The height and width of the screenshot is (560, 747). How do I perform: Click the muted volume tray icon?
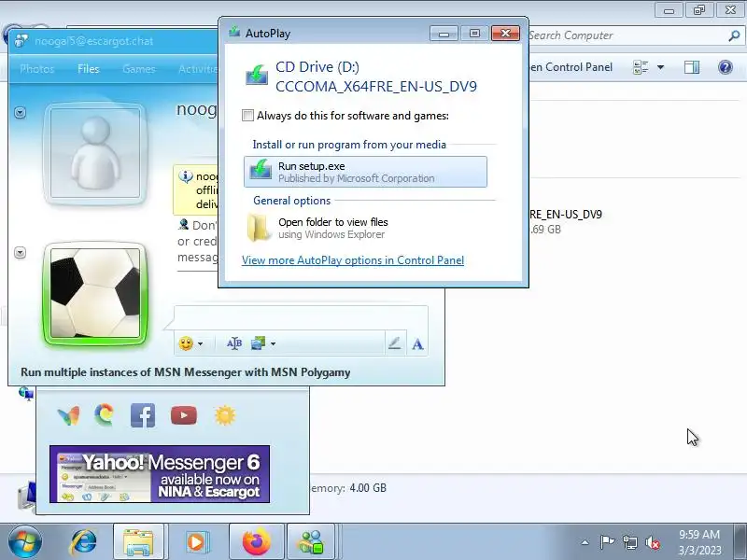(x=652, y=542)
